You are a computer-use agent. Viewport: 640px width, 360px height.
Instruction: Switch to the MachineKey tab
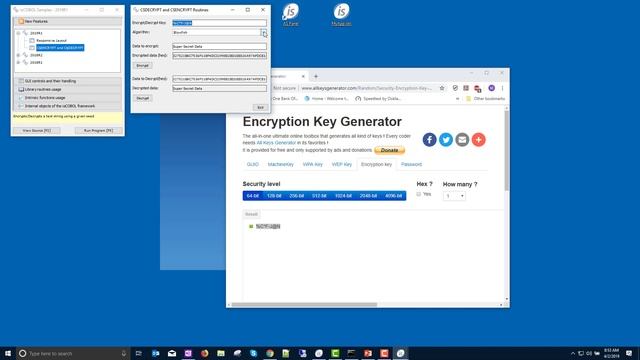pos(281,164)
